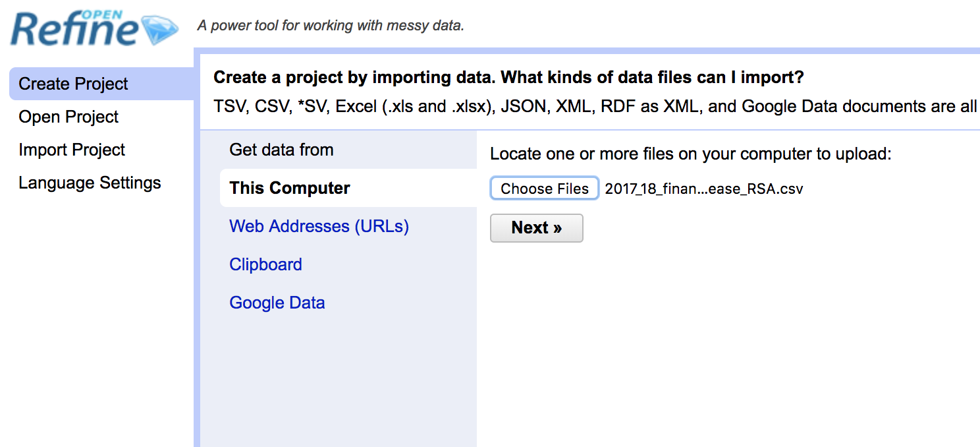Click the 'Locate one or more files' instruction text
Viewport: 980px width, 447px height.
click(690, 154)
